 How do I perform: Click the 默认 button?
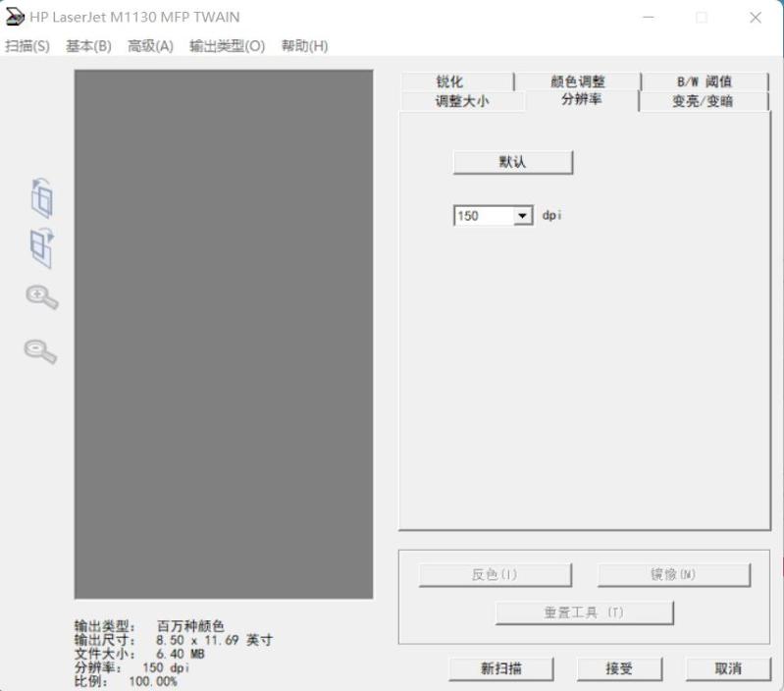tap(512, 162)
